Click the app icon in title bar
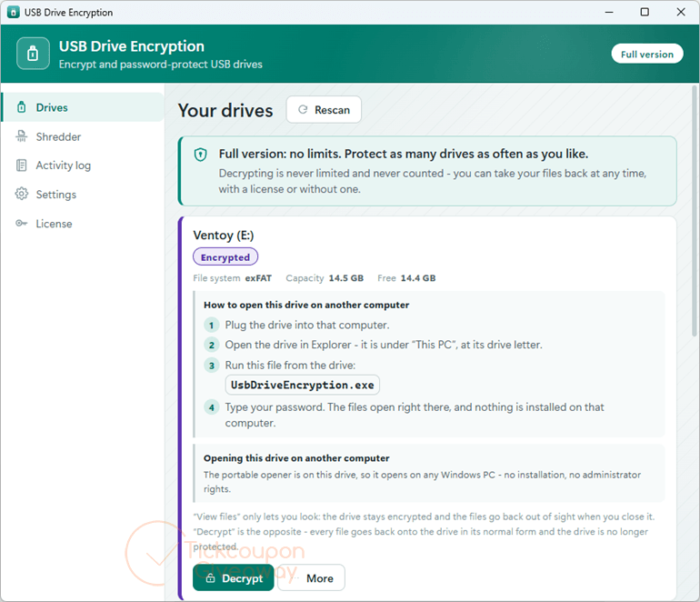The width and height of the screenshot is (700, 602). click(14, 12)
